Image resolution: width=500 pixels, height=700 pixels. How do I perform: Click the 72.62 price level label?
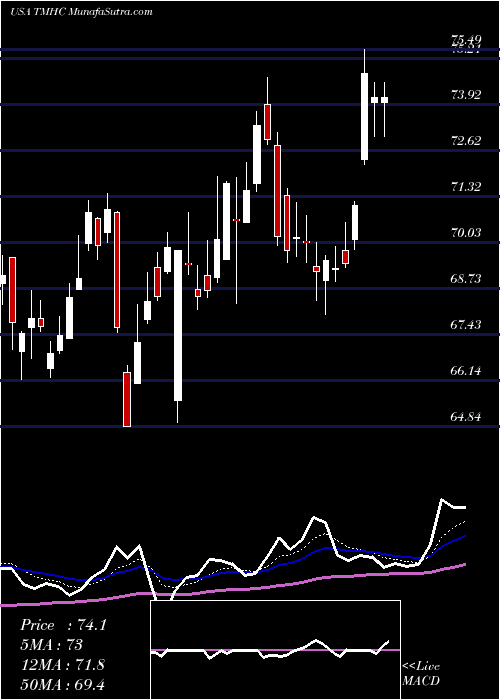467,141
